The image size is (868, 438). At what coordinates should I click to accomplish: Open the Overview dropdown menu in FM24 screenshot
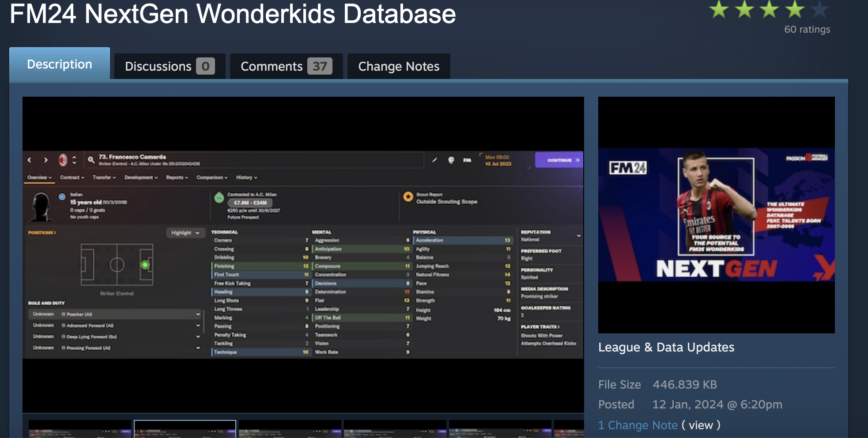39,177
